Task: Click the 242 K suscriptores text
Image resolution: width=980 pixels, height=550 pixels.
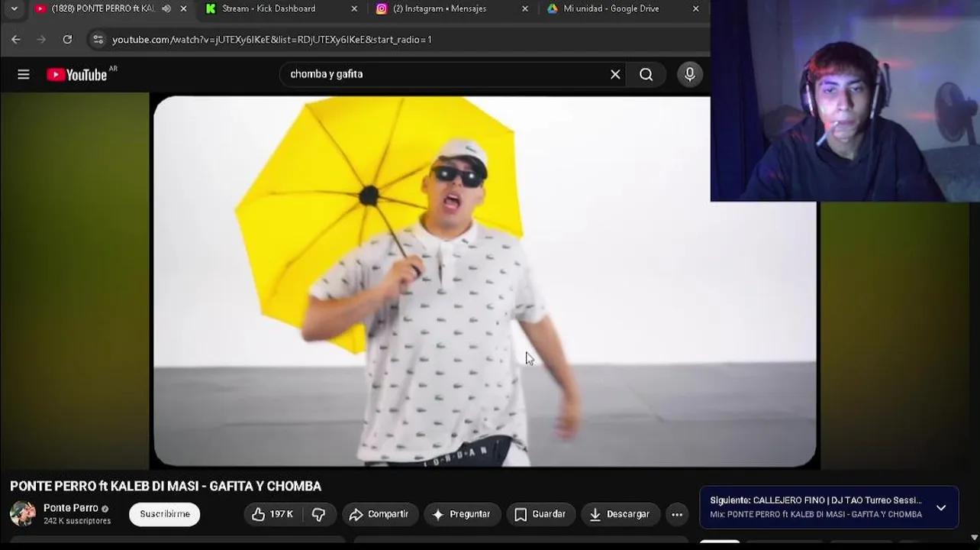Action: point(77,521)
